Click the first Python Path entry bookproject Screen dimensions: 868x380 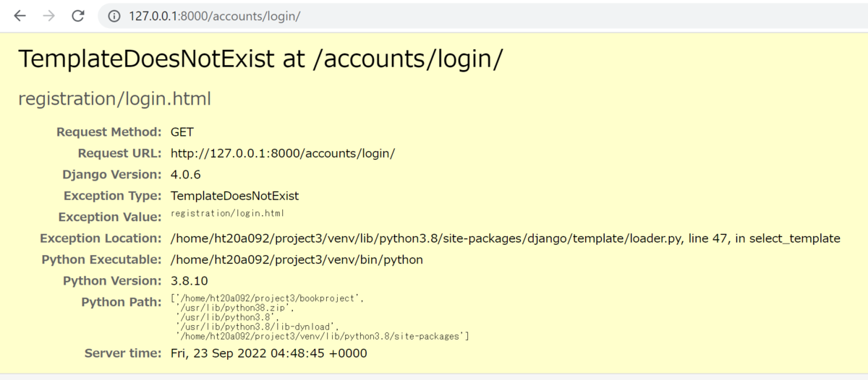[x=263, y=298]
